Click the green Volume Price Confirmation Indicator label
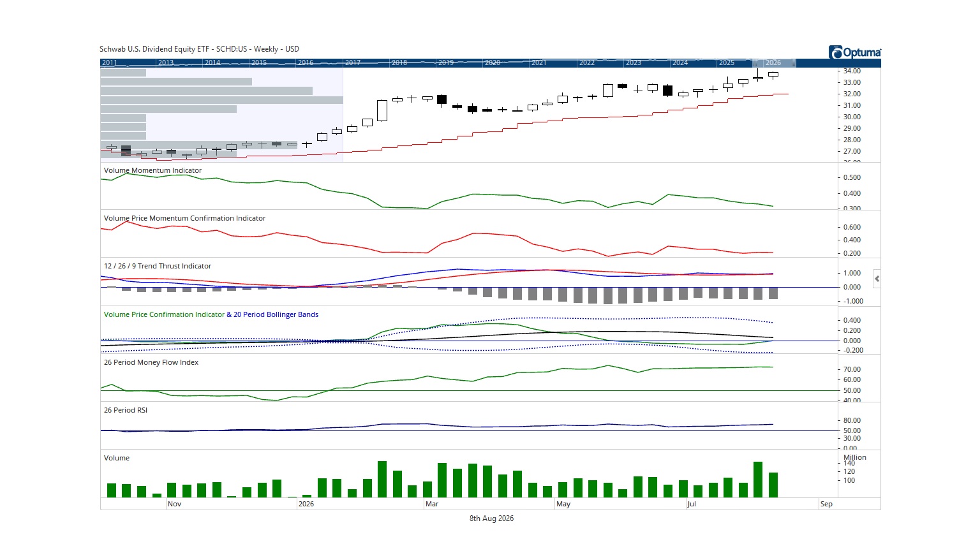Screen dimensions: 980x551 [164, 314]
